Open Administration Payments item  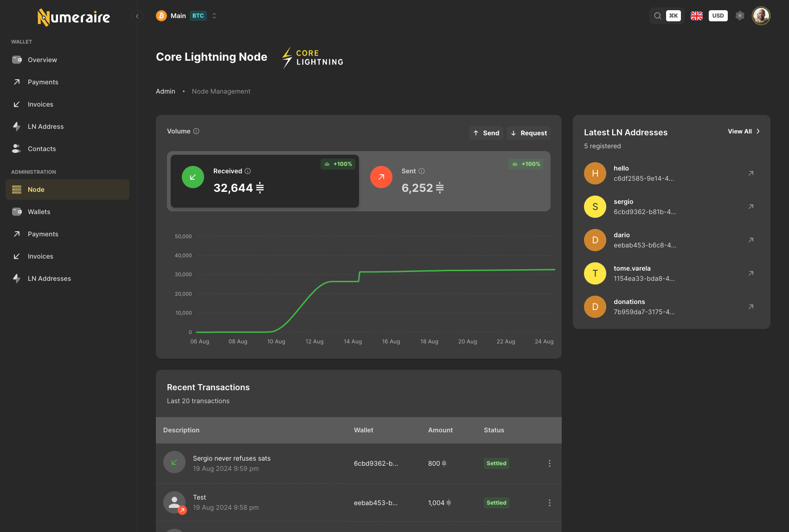[68, 234]
